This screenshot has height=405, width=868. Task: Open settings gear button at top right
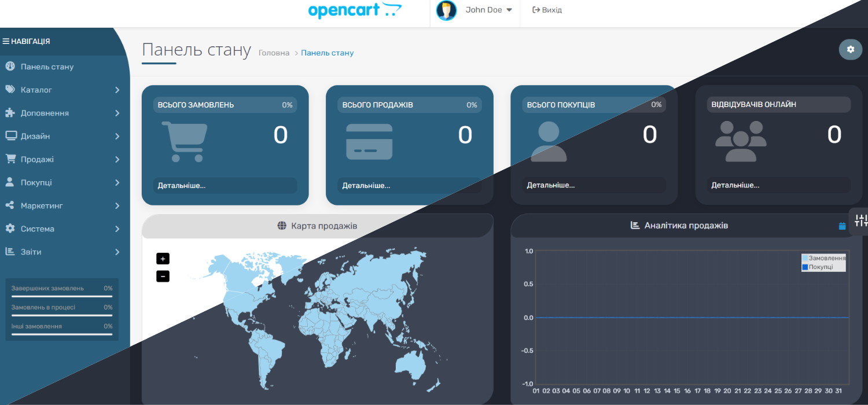point(851,49)
